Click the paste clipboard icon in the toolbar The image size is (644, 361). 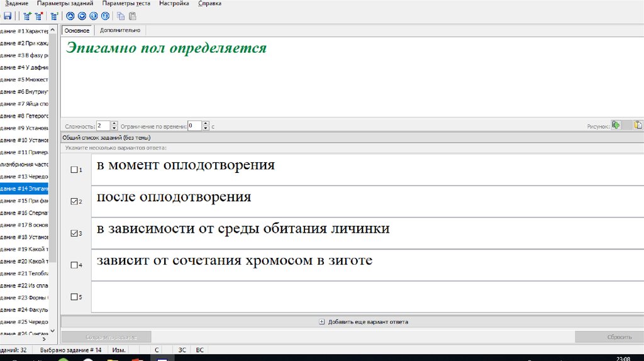tap(132, 16)
